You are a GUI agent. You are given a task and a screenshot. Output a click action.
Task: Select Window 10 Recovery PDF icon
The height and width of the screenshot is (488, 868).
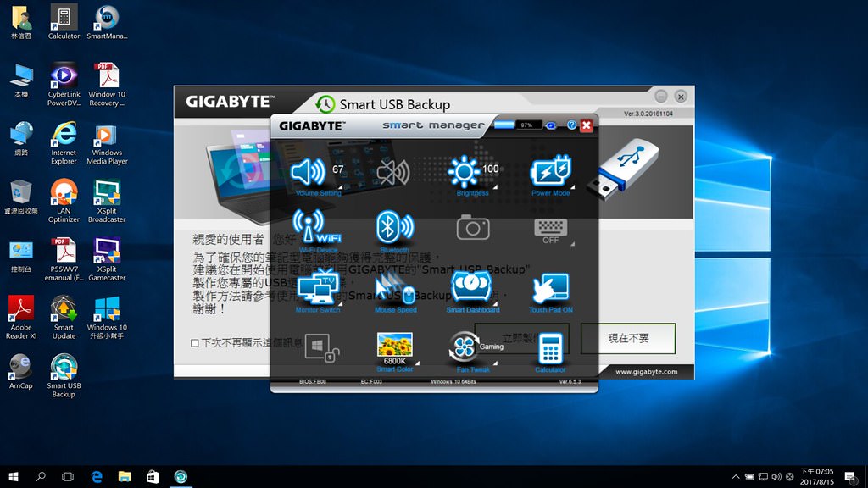click(x=107, y=84)
